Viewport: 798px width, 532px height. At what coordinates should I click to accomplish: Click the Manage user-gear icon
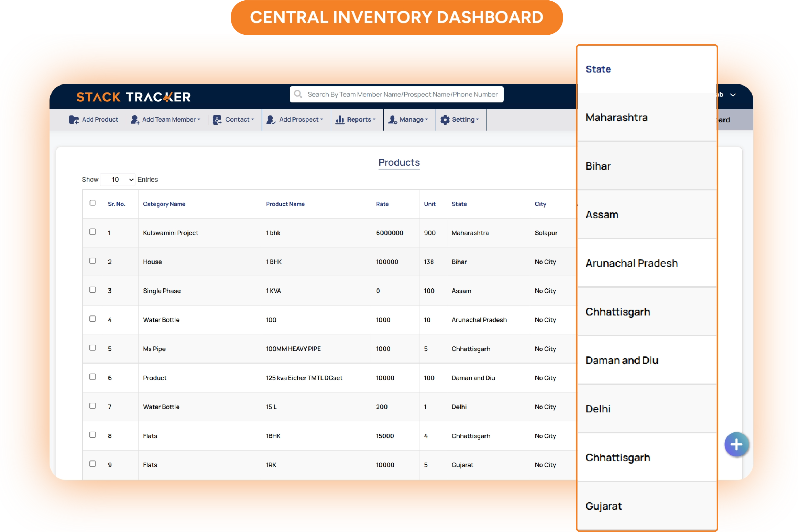(392, 120)
